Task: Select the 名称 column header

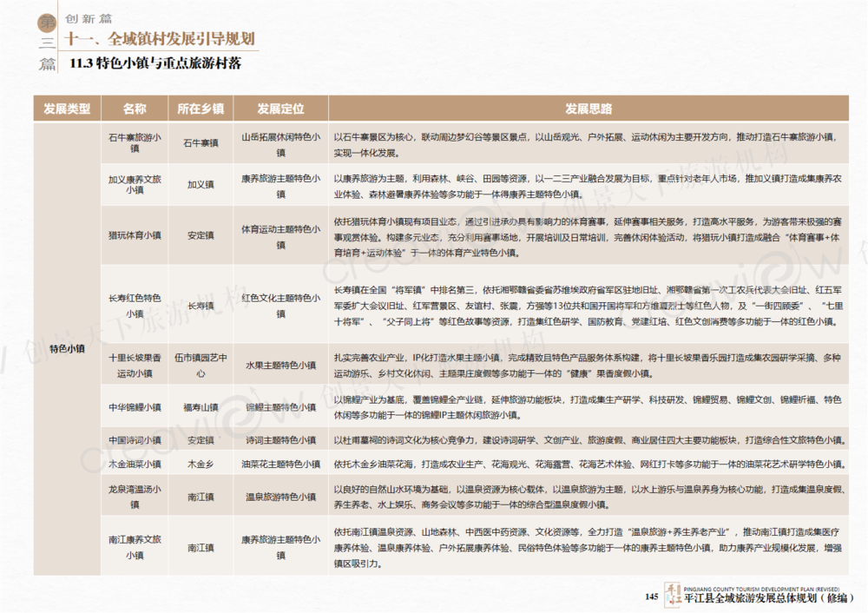Action: [135, 109]
